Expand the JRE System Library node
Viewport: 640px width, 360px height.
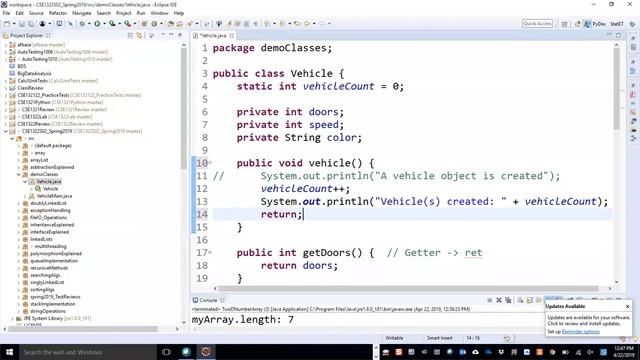click(x=12, y=319)
